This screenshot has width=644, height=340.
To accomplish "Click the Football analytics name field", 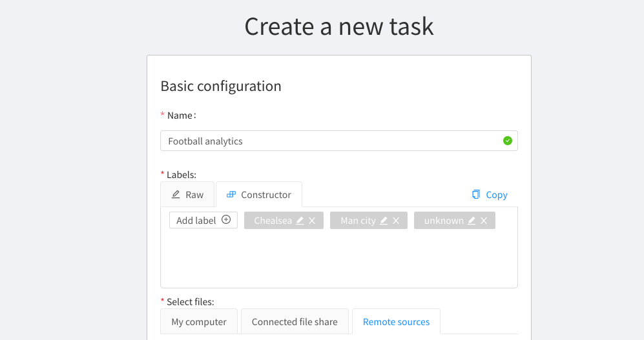I will [x=339, y=141].
